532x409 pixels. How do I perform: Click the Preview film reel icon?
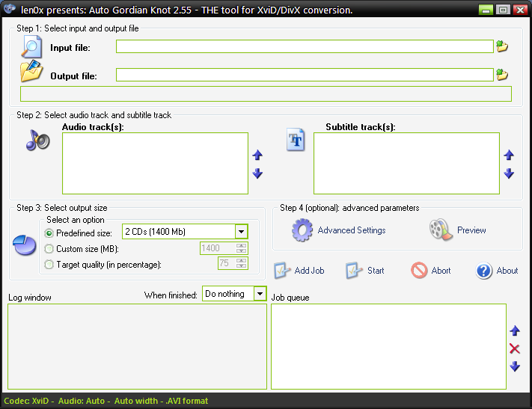tap(441, 230)
